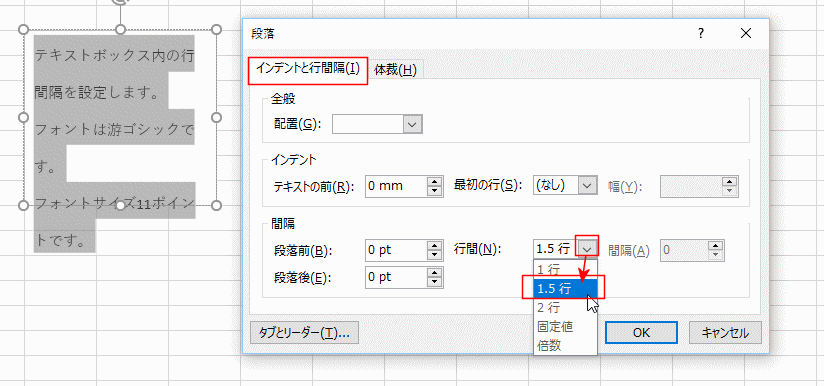Choose 1 行 from line spacing list
The height and width of the screenshot is (386, 824).
(x=565, y=269)
